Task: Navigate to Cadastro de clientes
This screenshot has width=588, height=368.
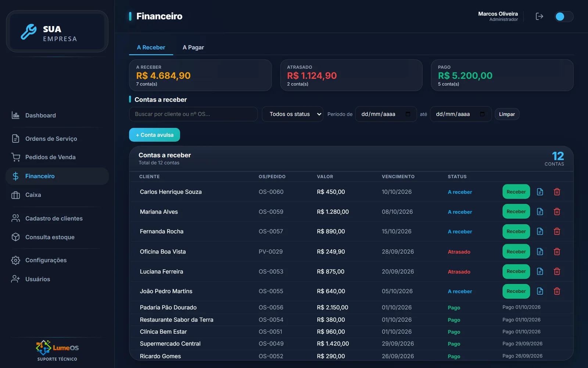Action: pyautogui.click(x=57, y=218)
